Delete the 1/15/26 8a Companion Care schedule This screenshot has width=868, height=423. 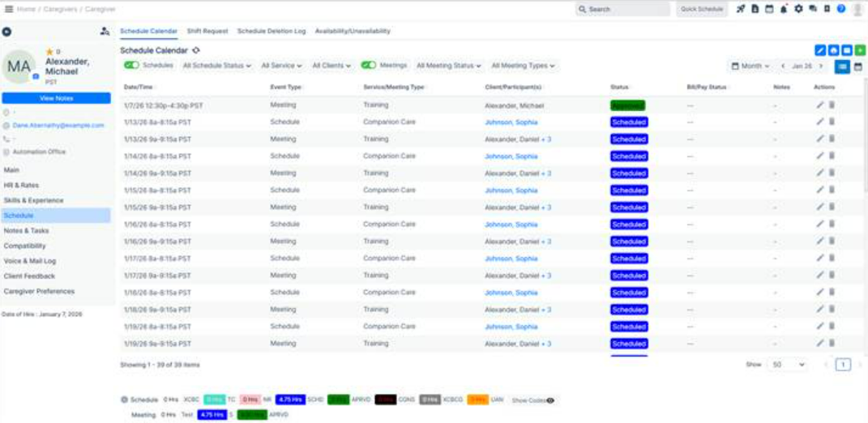[832, 190]
